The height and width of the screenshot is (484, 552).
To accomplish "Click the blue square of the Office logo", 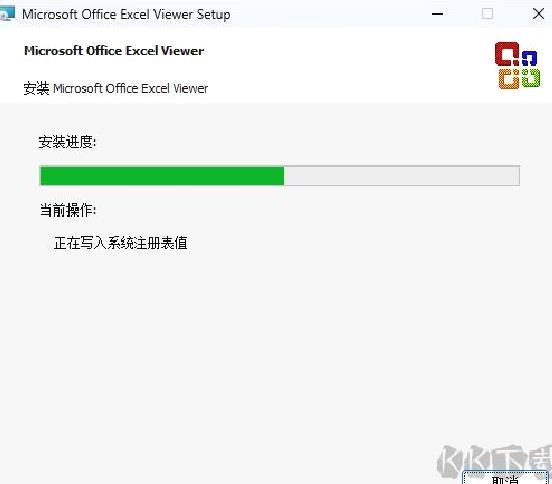I will point(529,58).
